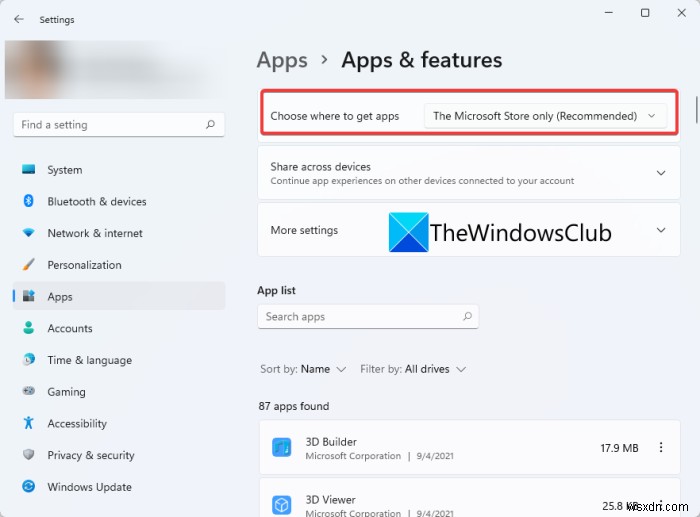
Task: Open Time & language settings
Action: (x=119, y=360)
